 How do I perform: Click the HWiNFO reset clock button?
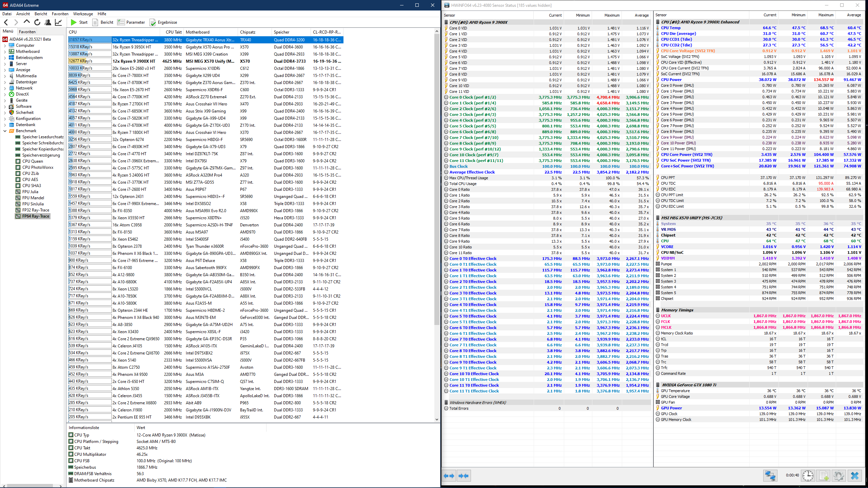808,475
